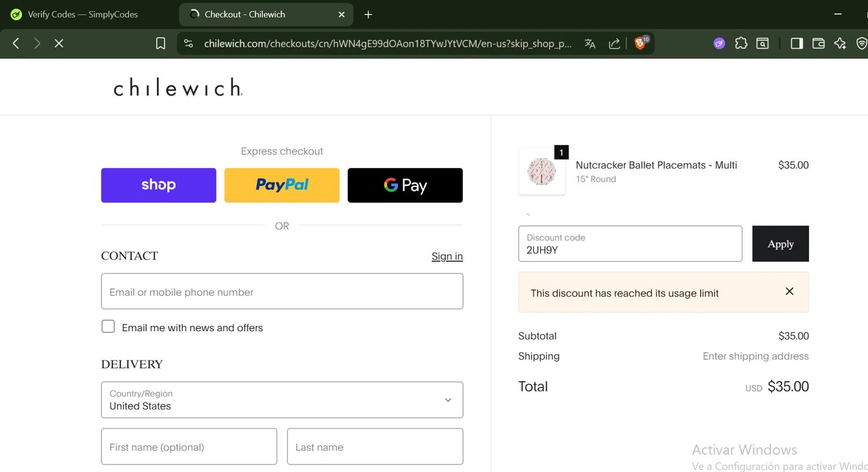Click the address bar URL
This screenshot has height=472, width=868.
tap(388, 43)
